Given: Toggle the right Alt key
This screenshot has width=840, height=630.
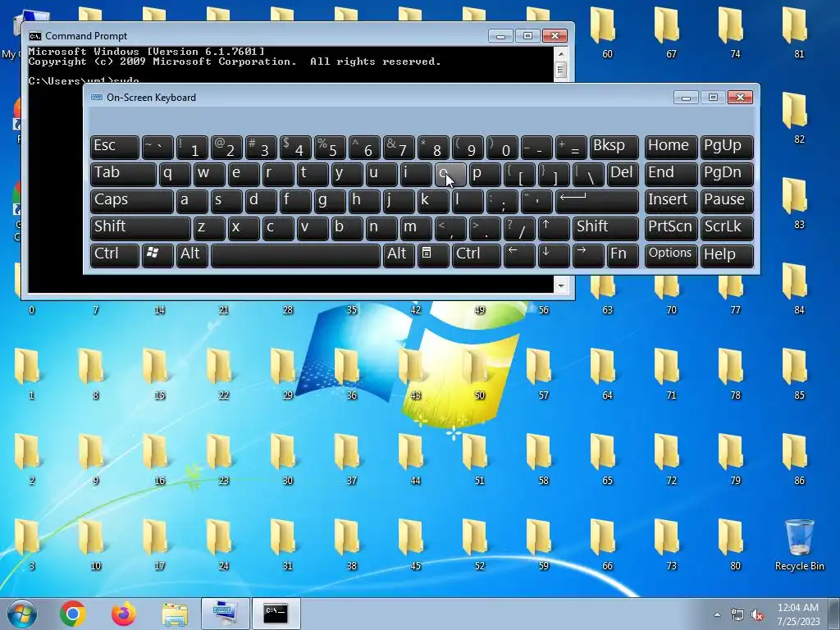Looking at the screenshot, I should coord(398,254).
